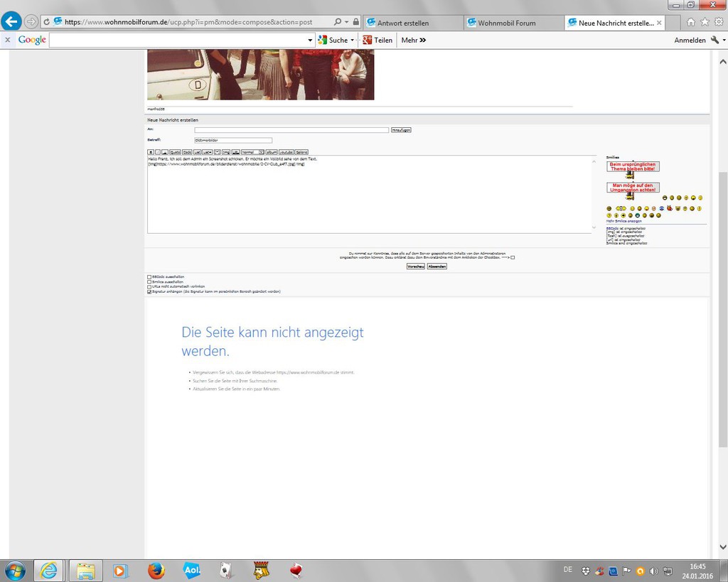Click the Windows Start orb

coord(14,571)
